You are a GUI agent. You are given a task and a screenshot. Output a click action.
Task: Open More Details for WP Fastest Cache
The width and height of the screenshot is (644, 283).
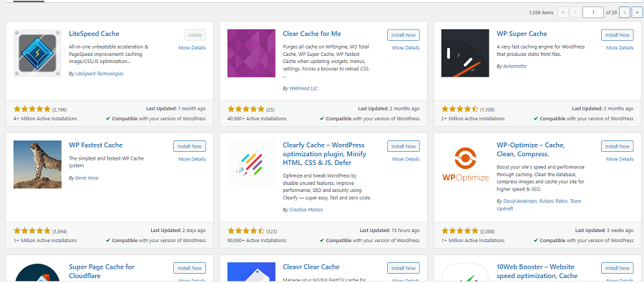(x=192, y=159)
